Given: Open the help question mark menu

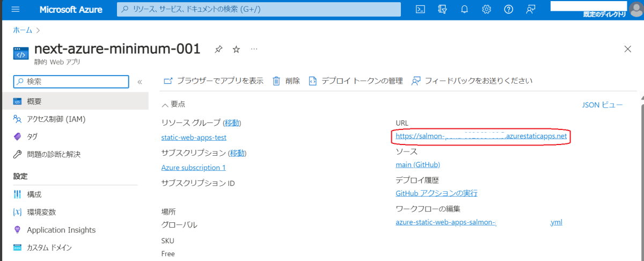Looking at the screenshot, I should tap(509, 10).
